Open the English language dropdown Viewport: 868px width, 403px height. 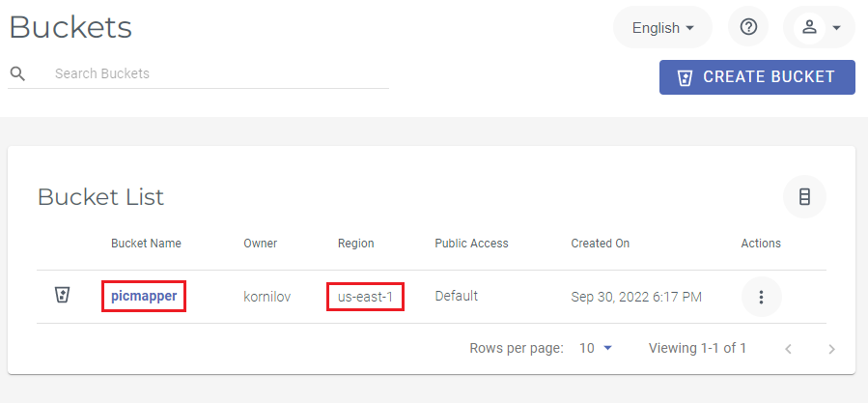click(663, 28)
